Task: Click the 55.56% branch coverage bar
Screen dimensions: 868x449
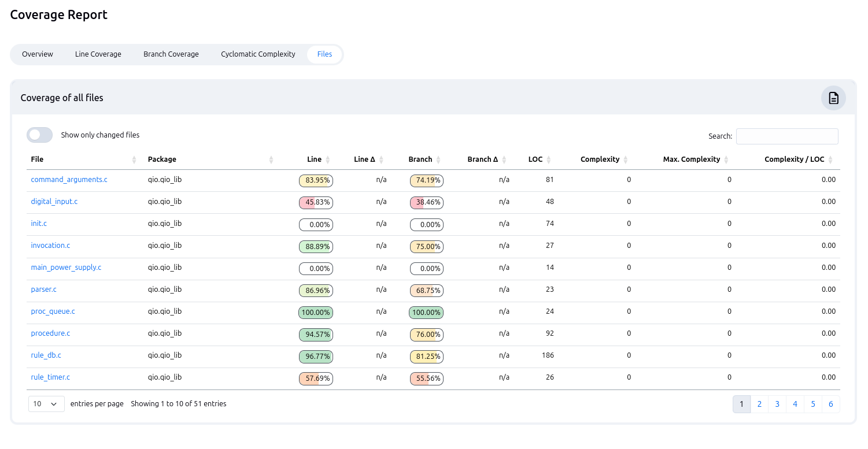Action: click(x=426, y=378)
